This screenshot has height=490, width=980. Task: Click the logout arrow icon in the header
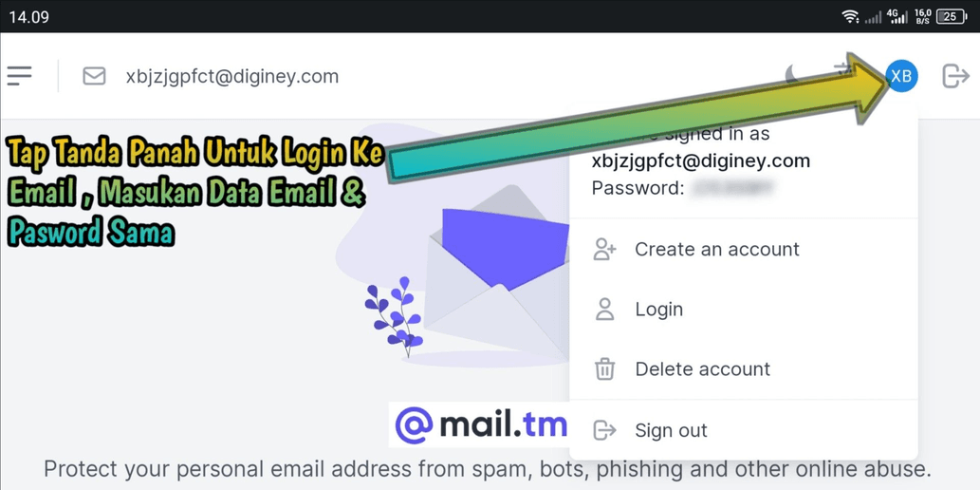955,76
